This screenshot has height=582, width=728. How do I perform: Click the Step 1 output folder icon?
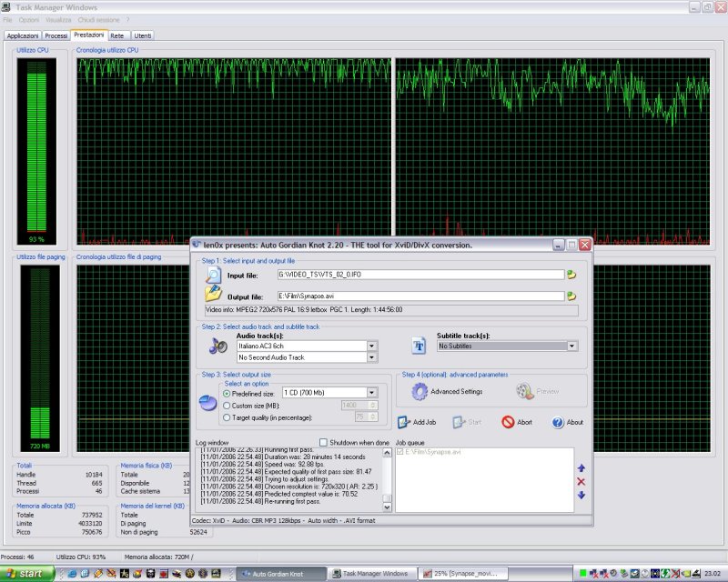click(213, 295)
